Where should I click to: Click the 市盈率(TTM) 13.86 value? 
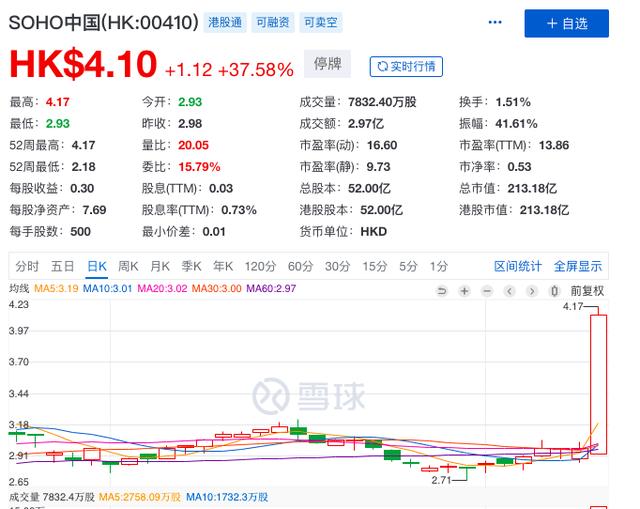[553, 145]
